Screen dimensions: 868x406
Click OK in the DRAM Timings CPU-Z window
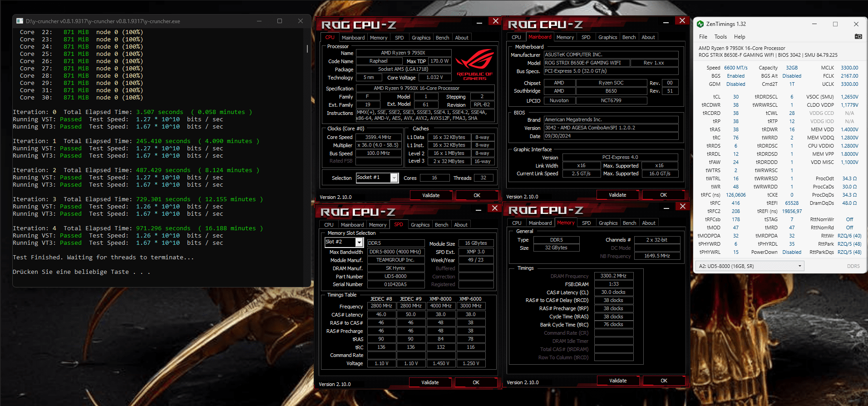click(664, 381)
